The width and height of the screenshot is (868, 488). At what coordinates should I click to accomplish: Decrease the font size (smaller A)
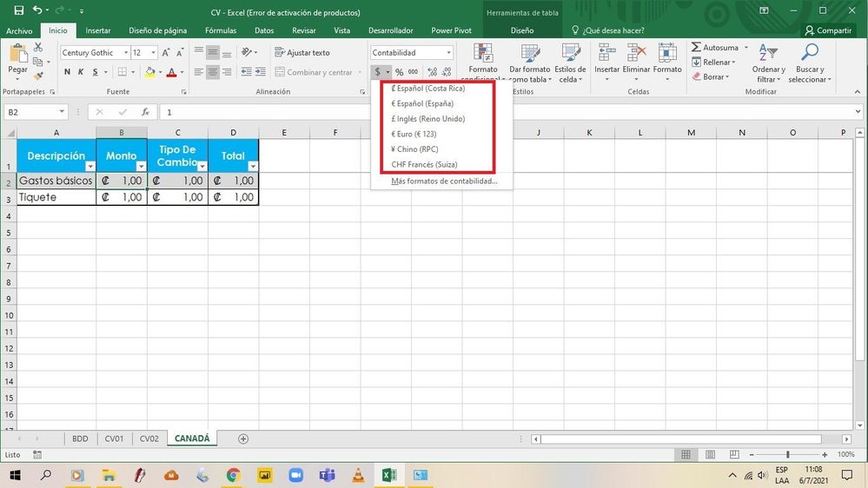pos(180,53)
